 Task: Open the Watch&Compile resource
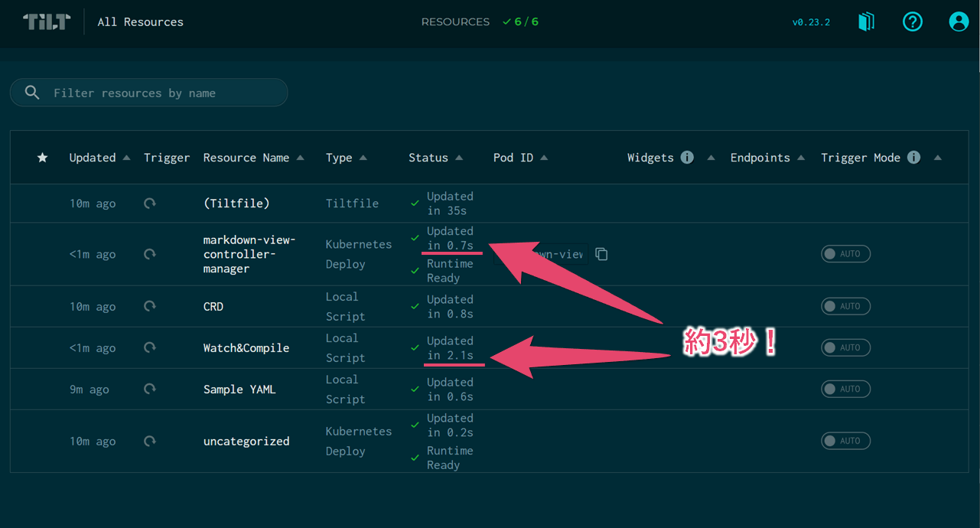pos(246,347)
